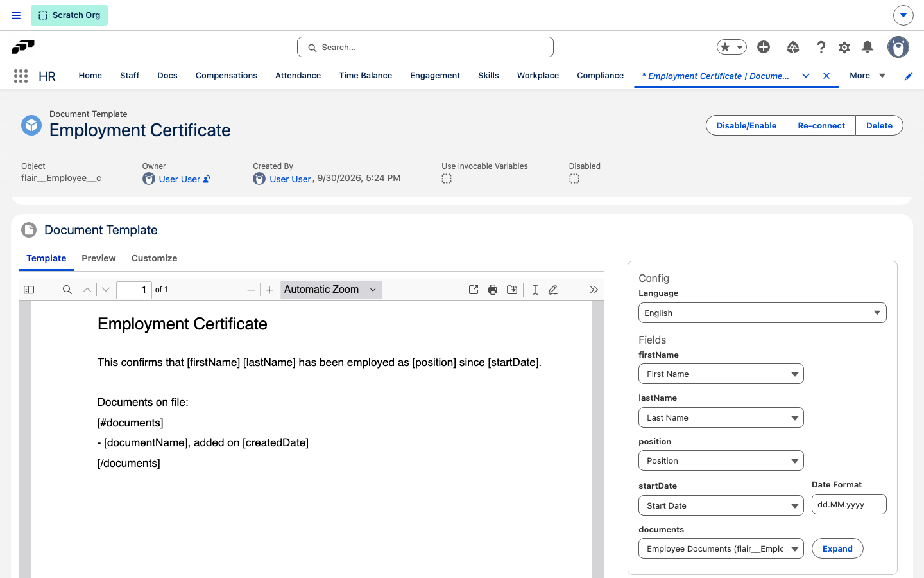The height and width of the screenshot is (578, 924).
Task: Open the PDF file icon
Action: [474, 290]
